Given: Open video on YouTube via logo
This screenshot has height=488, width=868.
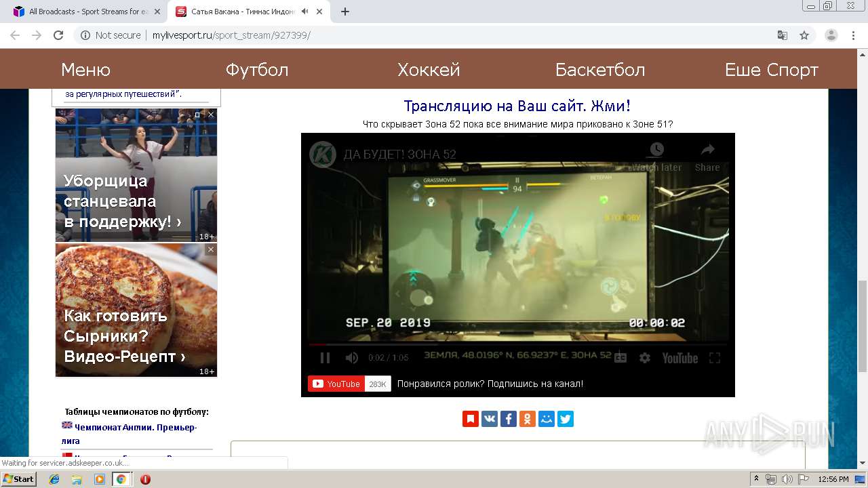Looking at the screenshot, I should pyautogui.click(x=679, y=358).
